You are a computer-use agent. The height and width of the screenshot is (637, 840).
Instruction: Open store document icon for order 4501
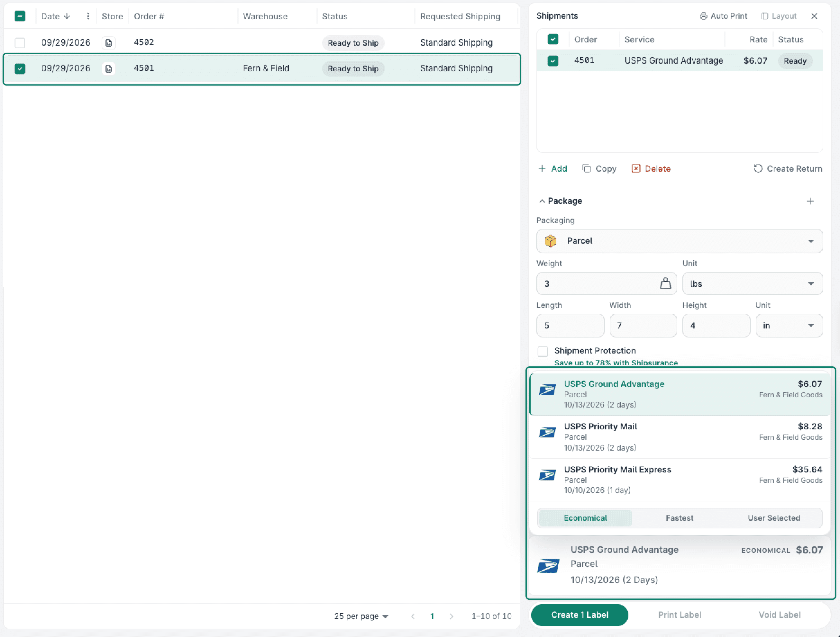109,69
